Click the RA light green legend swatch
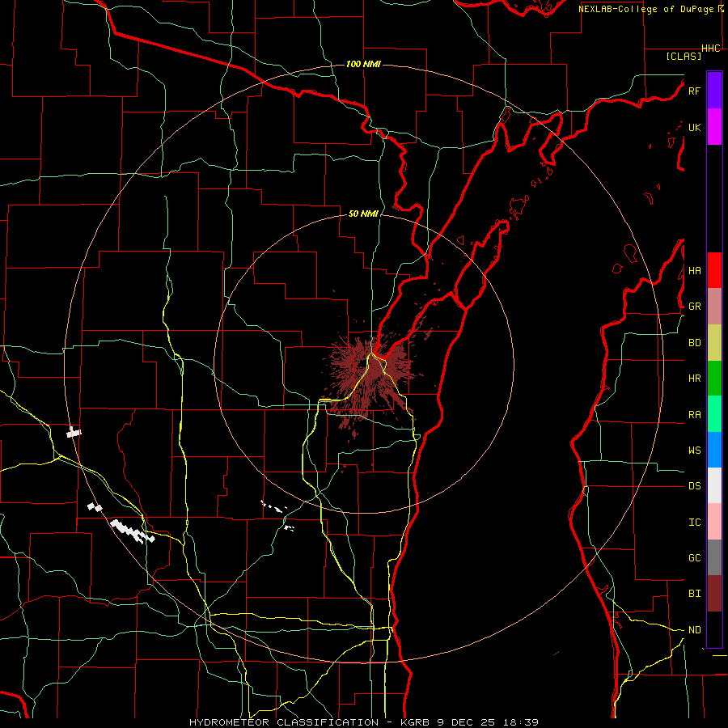 (x=714, y=414)
